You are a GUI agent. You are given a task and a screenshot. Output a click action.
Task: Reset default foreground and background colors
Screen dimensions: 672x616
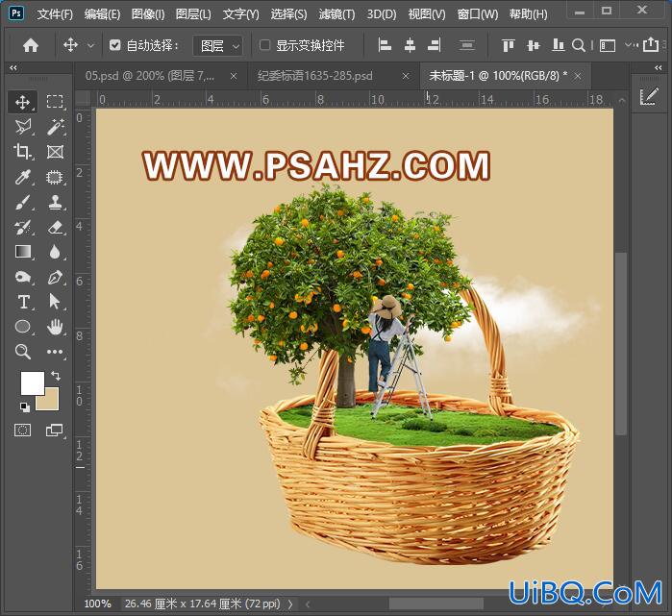[x=25, y=407]
